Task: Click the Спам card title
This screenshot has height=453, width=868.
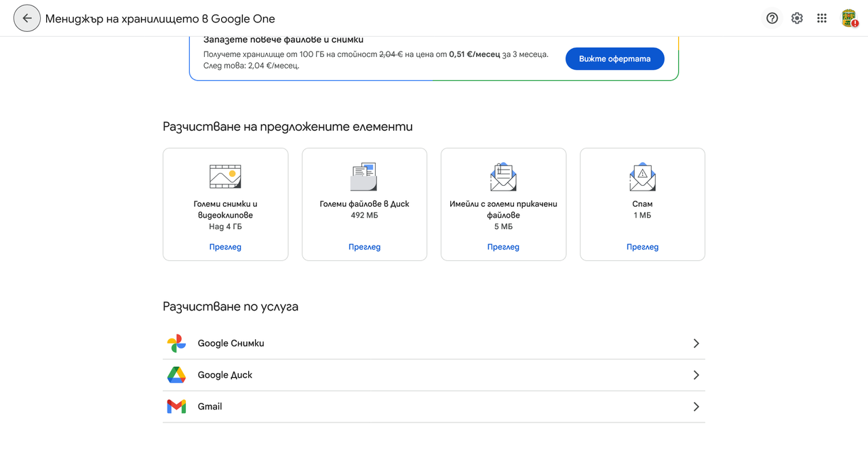Action: pyautogui.click(x=642, y=203)
